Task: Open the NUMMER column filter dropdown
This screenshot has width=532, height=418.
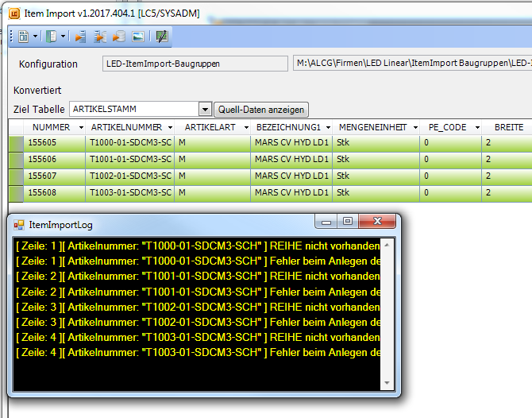Action: click(80, 127)
